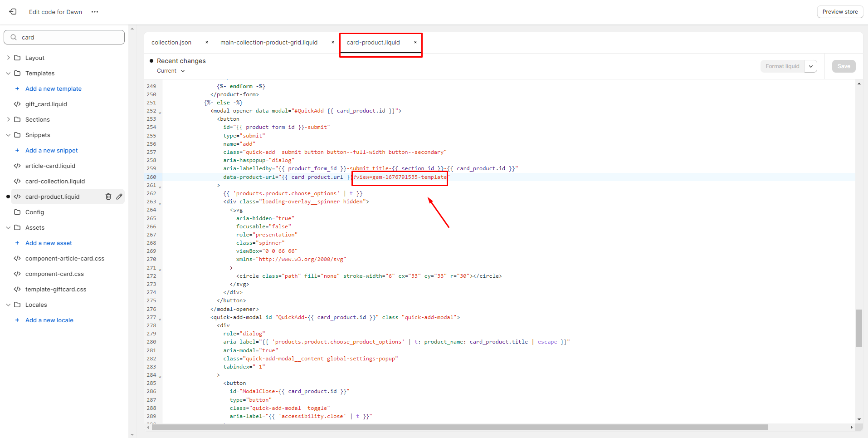Screen dimensions: 868x438
Task: Close the collection.json tab
Action: (x=207, y=42)
